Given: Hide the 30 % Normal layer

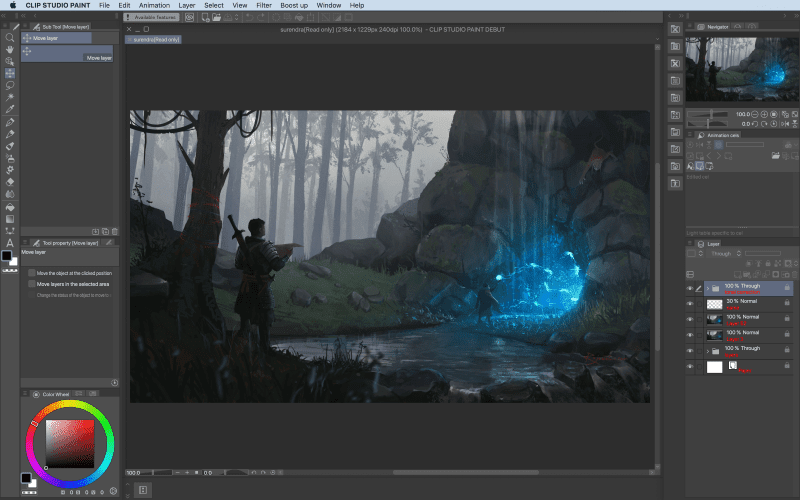Looking at the screenshot, I should point(690,304).
